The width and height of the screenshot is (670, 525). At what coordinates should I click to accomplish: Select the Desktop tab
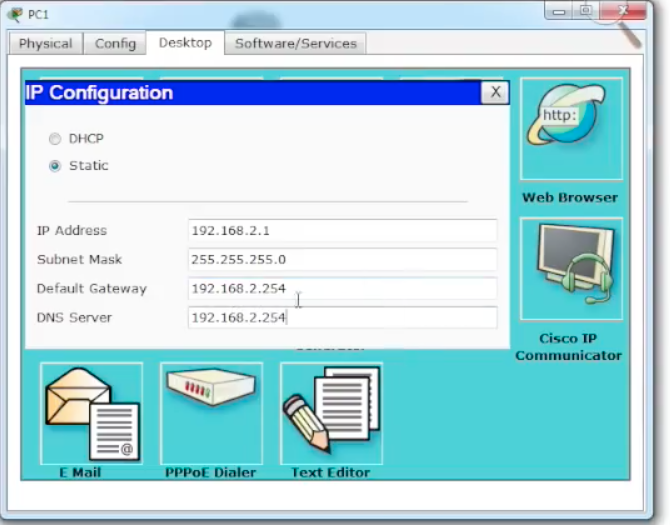185,43
